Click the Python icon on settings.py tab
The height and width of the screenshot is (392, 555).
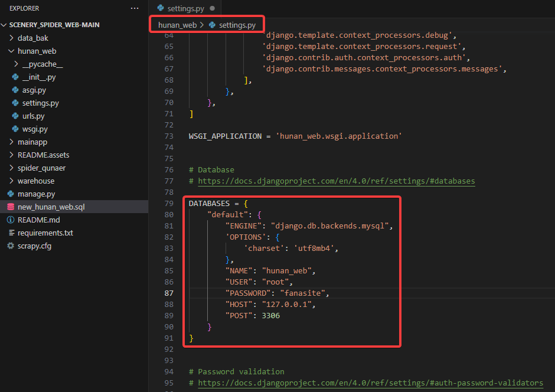(x=160, y=9)
